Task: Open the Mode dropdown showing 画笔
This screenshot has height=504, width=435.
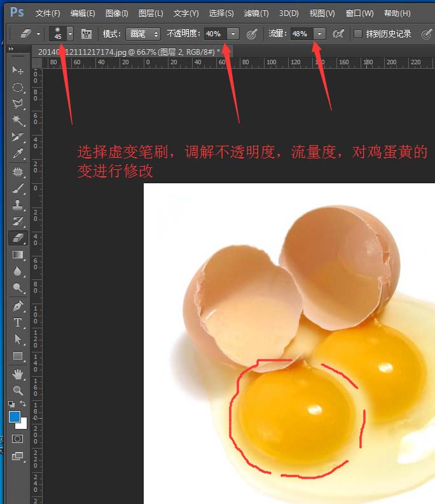Action: coord(143,34)
